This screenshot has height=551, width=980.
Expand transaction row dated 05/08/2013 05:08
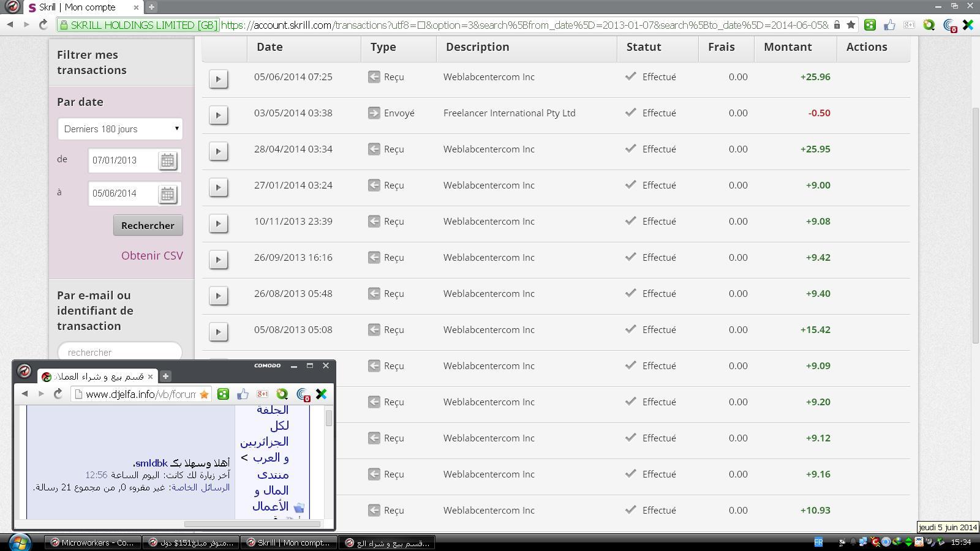click(219, 332)
